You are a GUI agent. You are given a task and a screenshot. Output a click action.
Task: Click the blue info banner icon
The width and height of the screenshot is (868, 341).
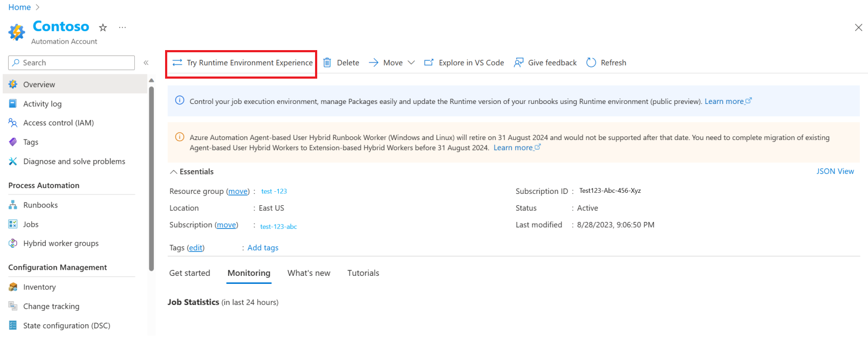click(180, 100)
